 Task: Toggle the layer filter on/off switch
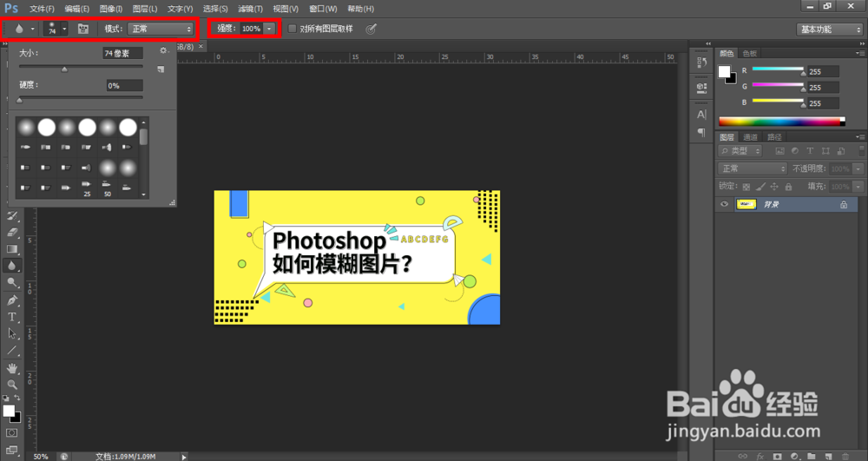tap(861, 150)
